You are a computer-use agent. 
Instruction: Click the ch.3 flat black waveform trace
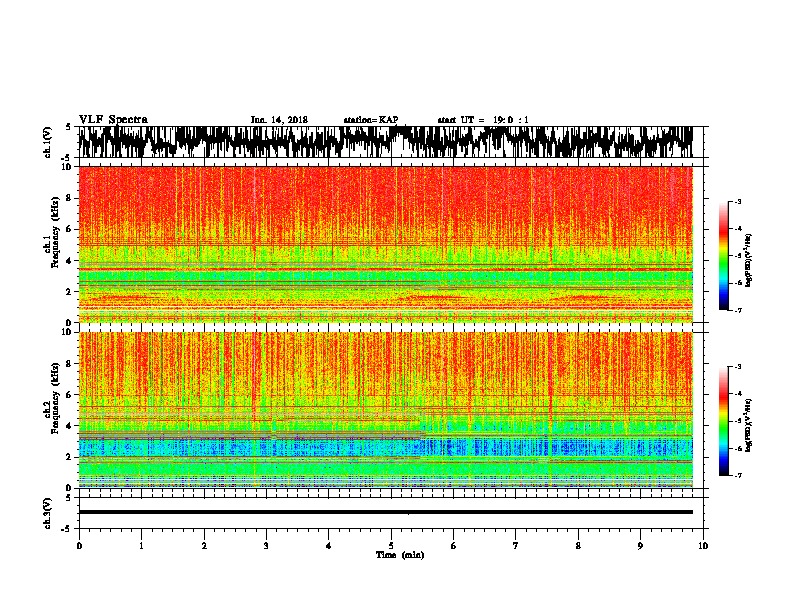pyautogui.click(x=386, y=512)
